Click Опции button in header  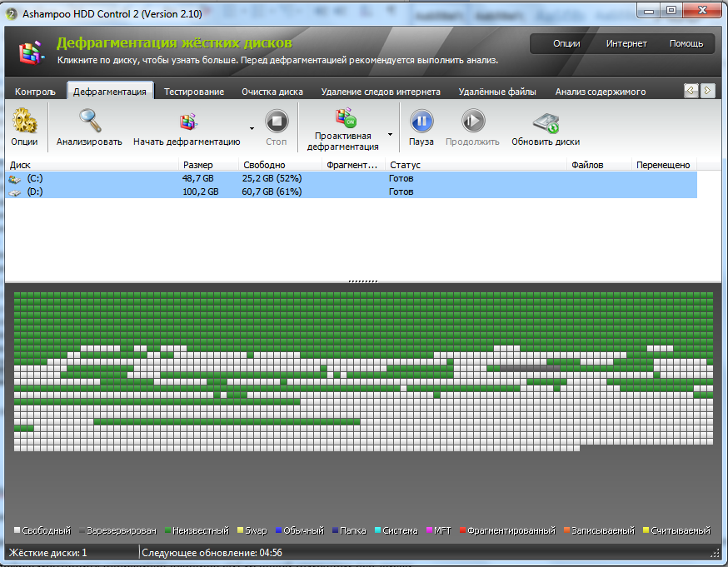click(566, 43)
